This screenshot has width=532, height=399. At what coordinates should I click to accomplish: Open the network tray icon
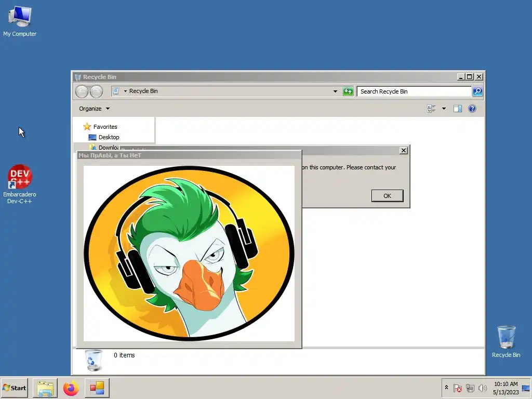click(x=470, y=388)
